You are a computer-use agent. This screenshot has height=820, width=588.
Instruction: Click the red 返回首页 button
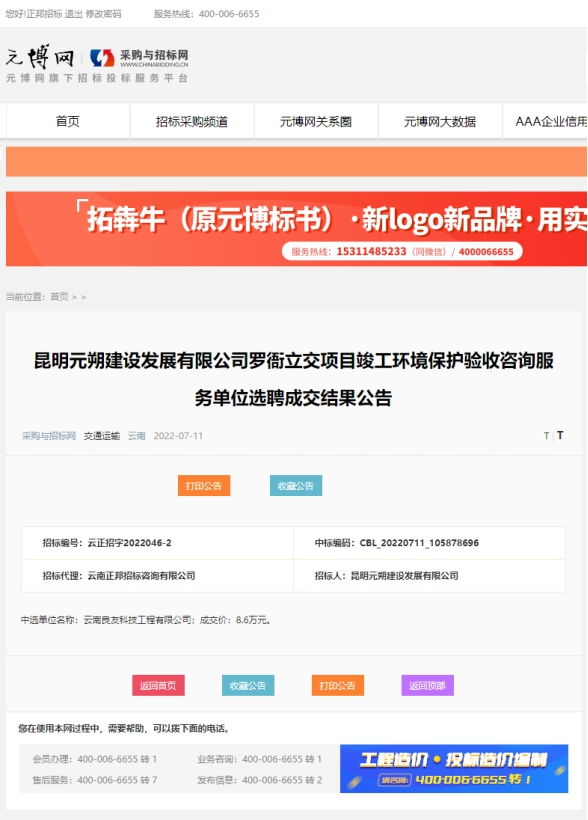point(158,686)
